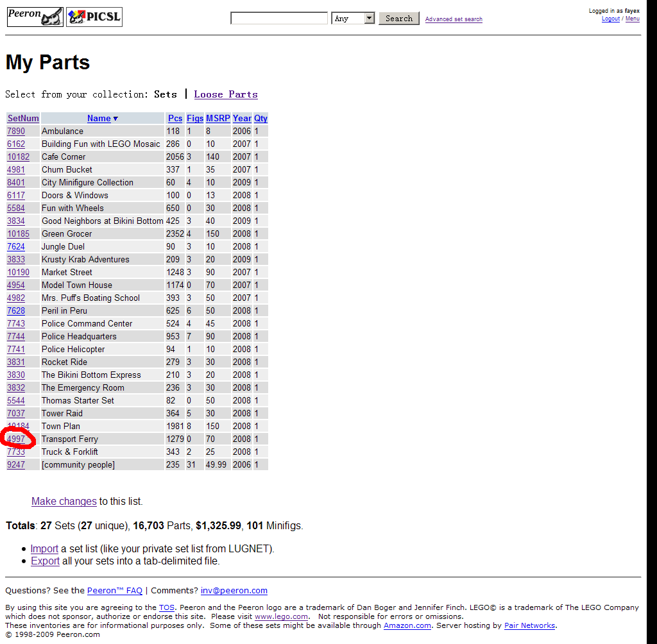This screenshot has height=644, width=657.
Task: Open set 4997 Transport Ferry
Action: pos(16,439)
